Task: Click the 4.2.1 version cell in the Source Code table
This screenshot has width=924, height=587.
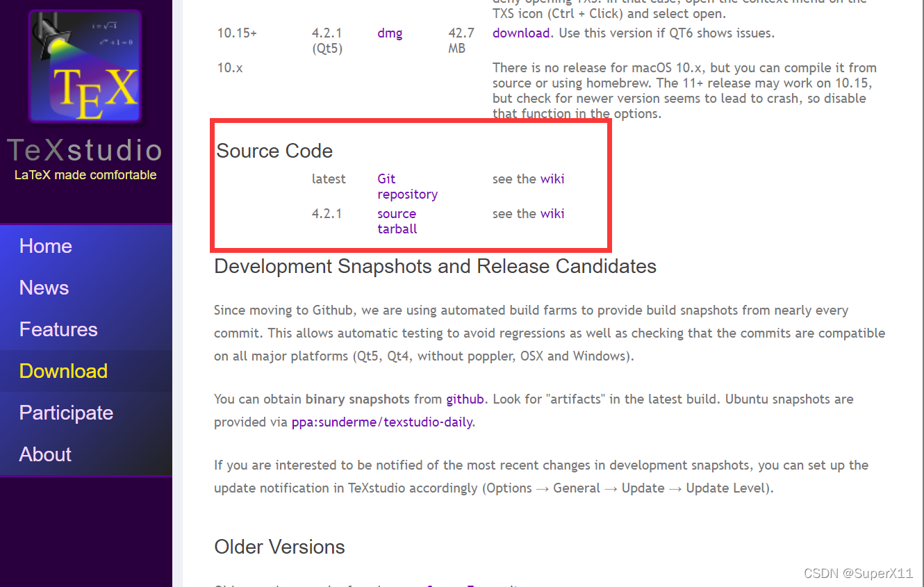Action: 327,213
